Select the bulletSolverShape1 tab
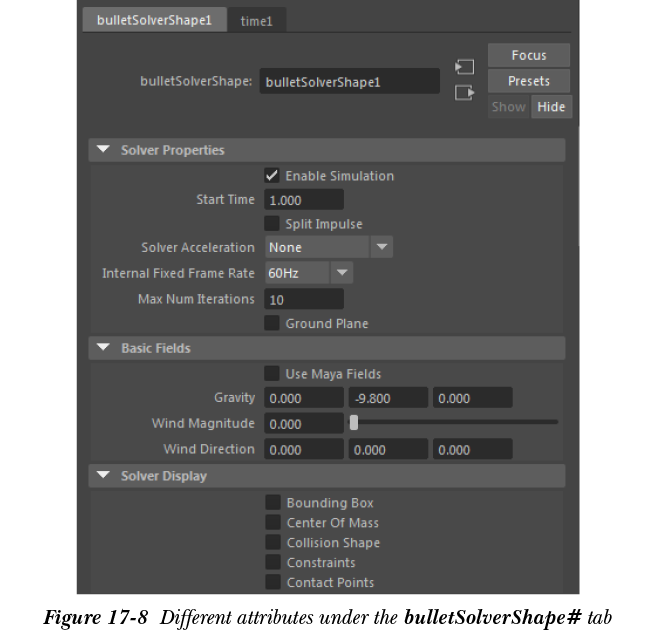 click(154, 21)
